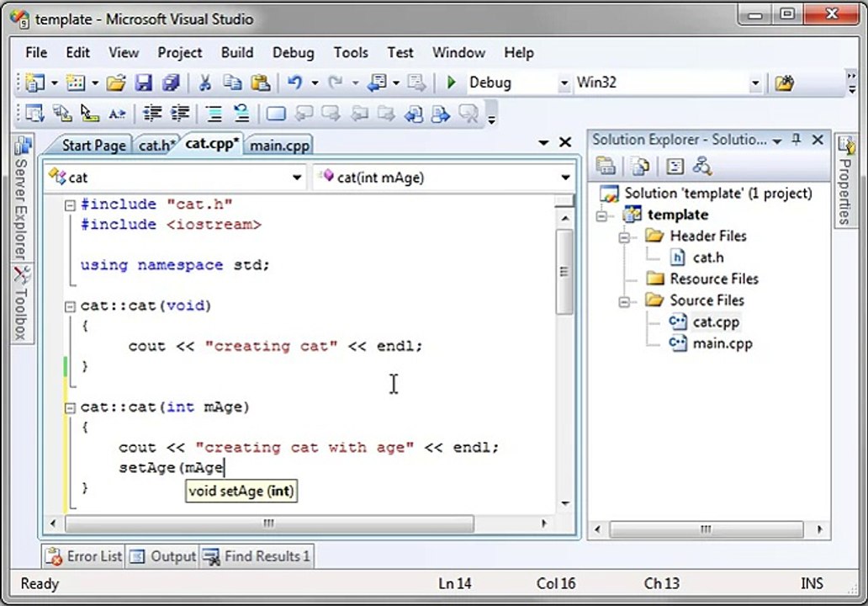Click Display Object Member List icon
Image resolution: width=868 pixels, height=606 pixels.
34,114
